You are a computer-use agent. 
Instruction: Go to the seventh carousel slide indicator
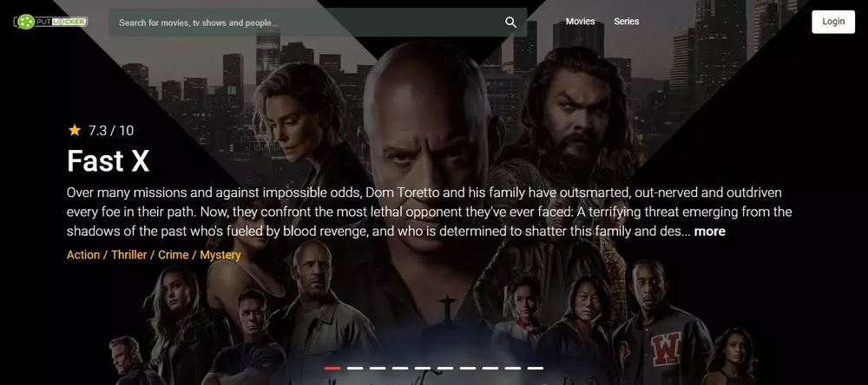[x=468, y=368]
